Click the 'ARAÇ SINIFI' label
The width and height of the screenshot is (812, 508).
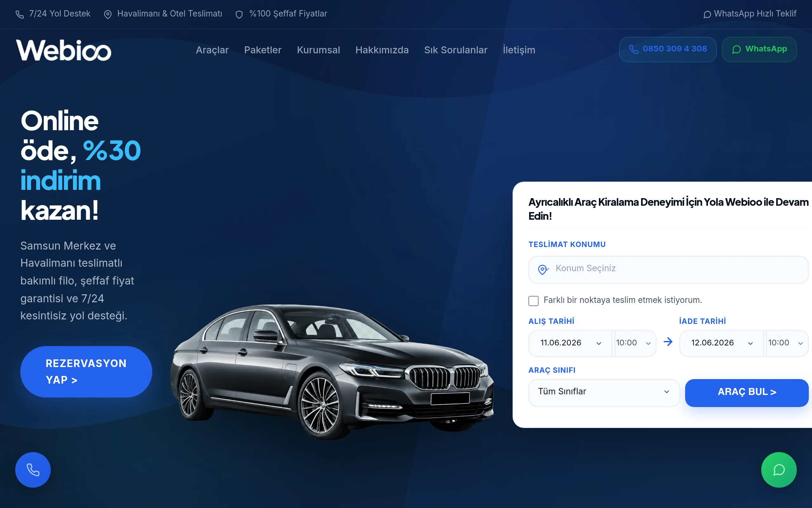pos(552,370)
